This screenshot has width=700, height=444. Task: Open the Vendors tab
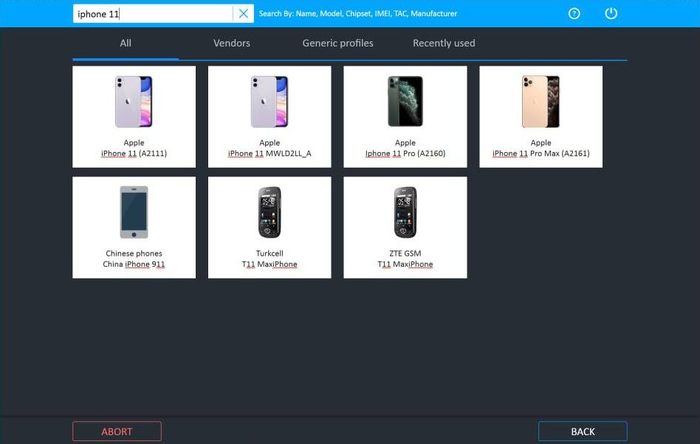pos(231,43)
